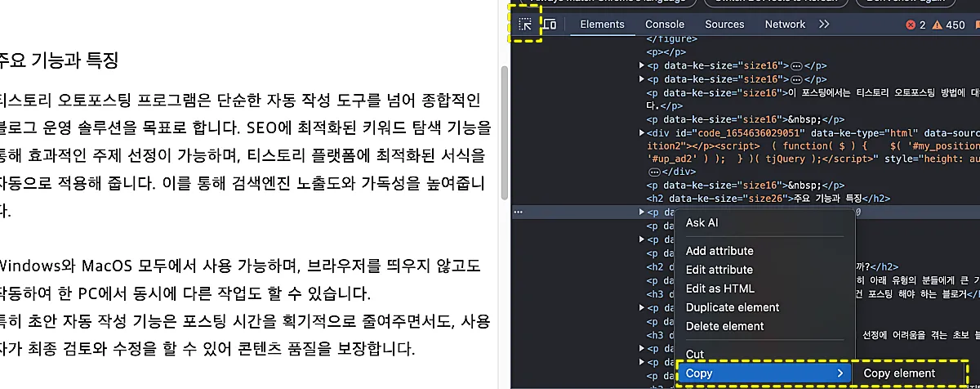Open the Network tab
Viewport: 980px width, 389px height.
(785, 25)
